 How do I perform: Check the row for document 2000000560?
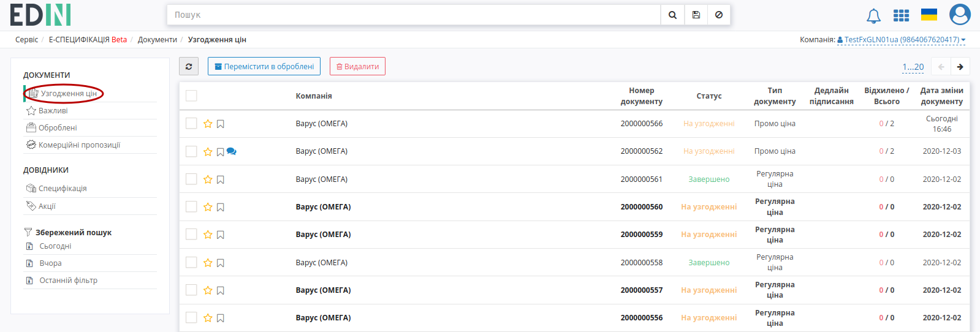(x=191, y=207)
